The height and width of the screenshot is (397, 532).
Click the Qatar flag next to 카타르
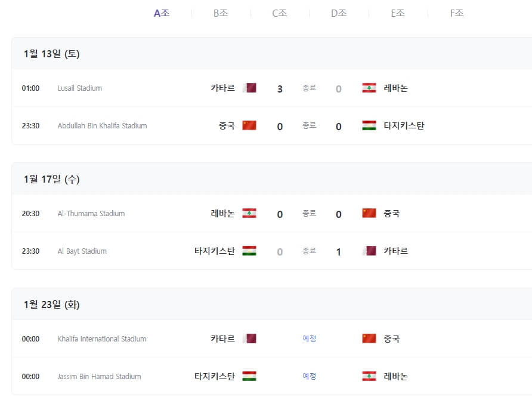[x=249, y=87]
